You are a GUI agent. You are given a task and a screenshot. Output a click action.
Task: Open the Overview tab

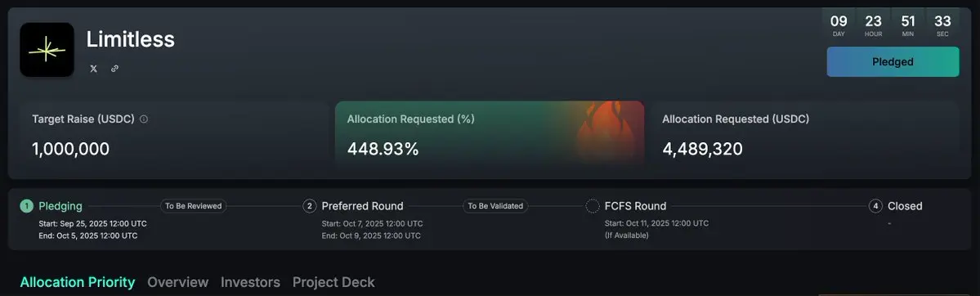click(177, 282)
